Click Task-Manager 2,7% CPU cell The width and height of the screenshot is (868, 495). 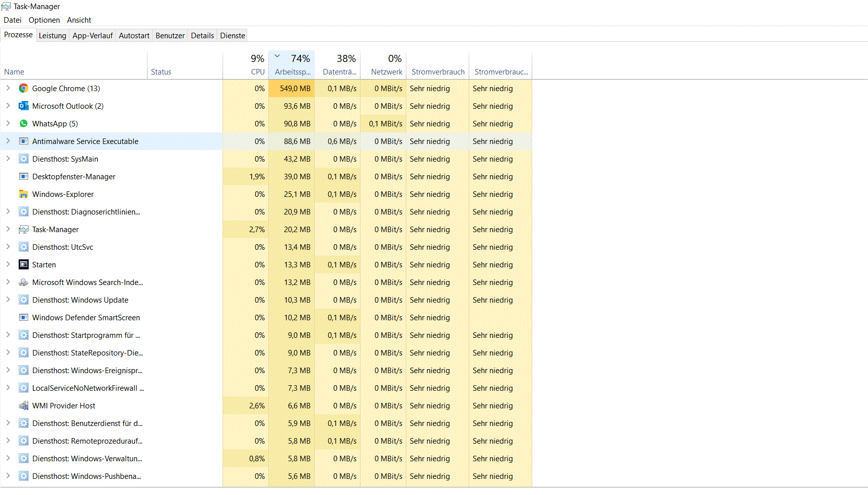[x=246, y=230]
